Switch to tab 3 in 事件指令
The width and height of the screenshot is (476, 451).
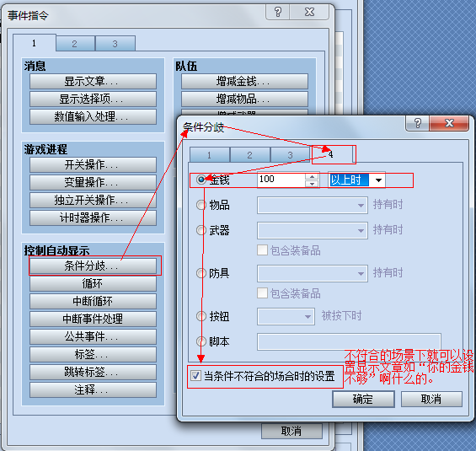(x=115, y=44)
